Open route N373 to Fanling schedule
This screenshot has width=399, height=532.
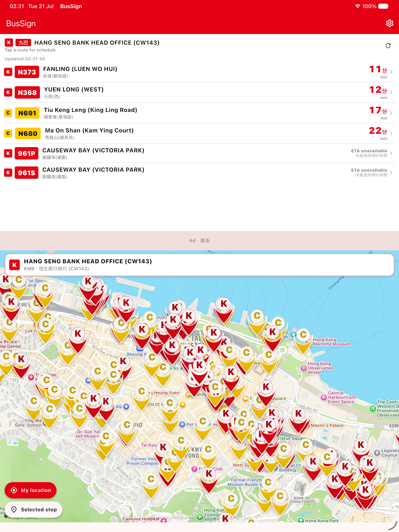pos(199,72)
